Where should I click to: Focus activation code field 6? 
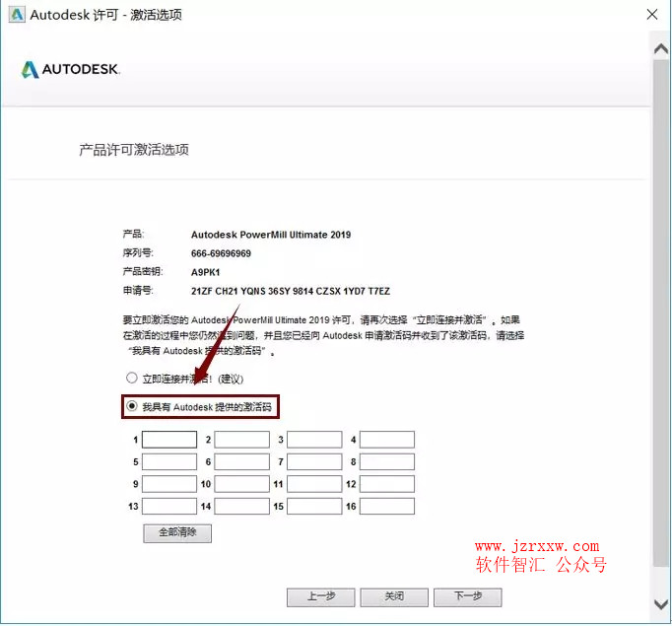pyautogui.click(x=241, y=461)
